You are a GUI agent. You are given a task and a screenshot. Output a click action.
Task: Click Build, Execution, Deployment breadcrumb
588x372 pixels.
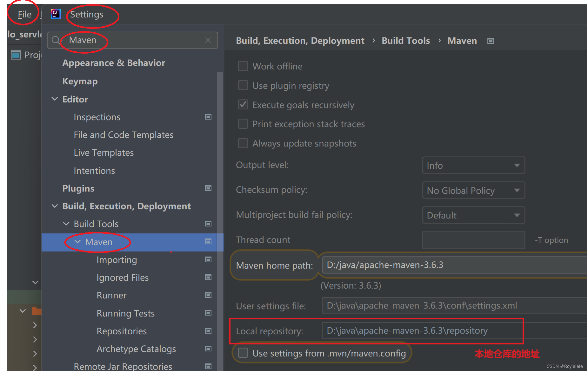click(300, 41)
